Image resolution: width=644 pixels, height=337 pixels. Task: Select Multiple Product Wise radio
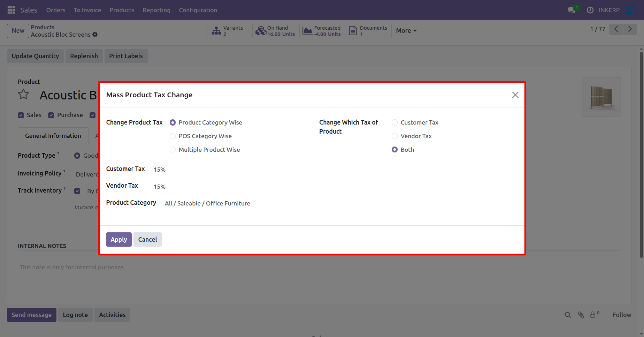pyautogui.click(x=172, y=150)
